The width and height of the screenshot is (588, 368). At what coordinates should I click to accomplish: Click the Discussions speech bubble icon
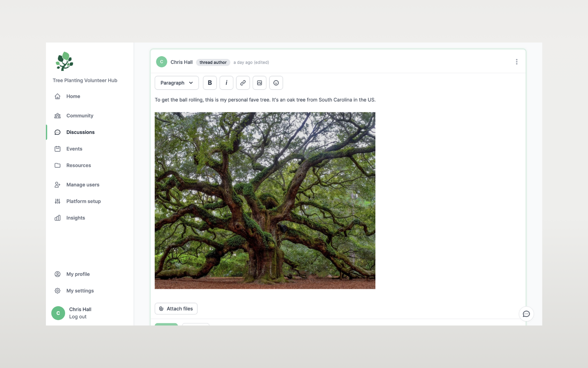(58, 132)
